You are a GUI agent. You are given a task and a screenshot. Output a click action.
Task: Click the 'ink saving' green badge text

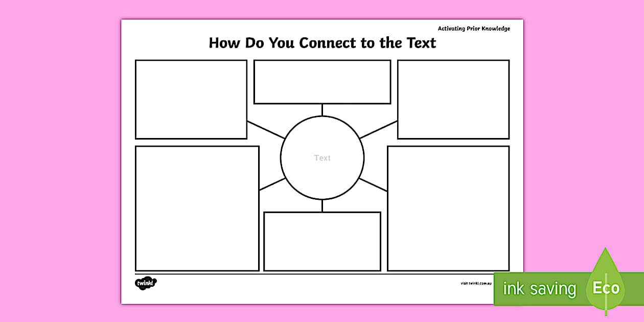(539, 289)
